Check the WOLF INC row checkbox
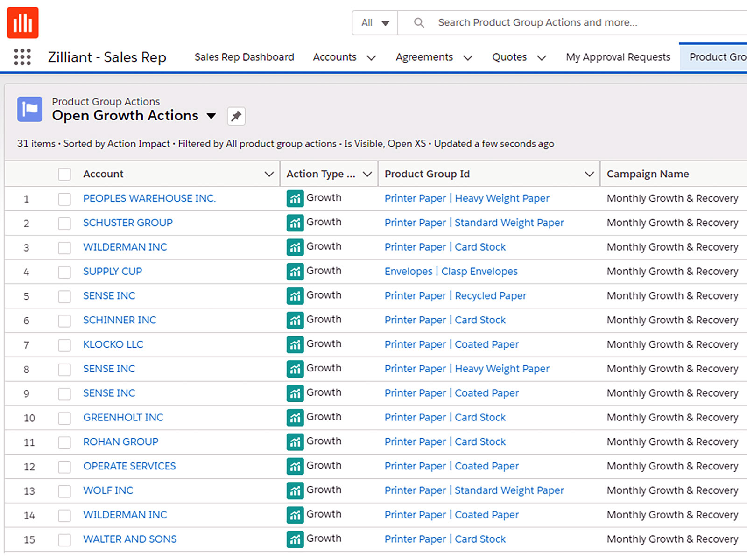Screen dimensions: 747x560 64,491
